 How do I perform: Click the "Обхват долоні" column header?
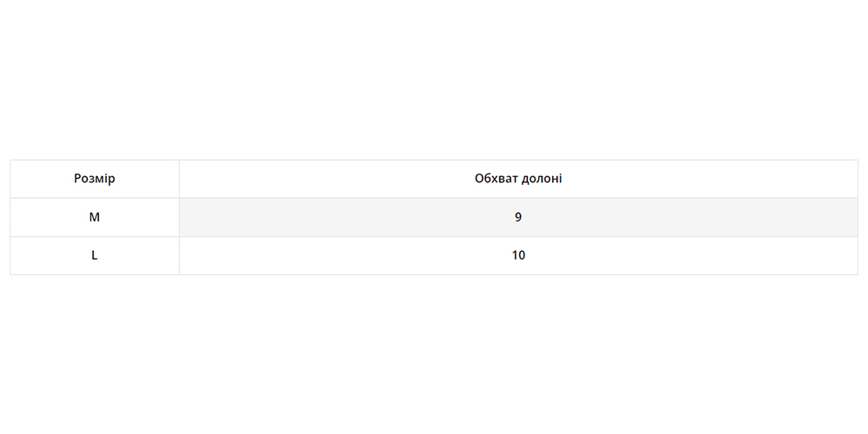pos(518,179)
